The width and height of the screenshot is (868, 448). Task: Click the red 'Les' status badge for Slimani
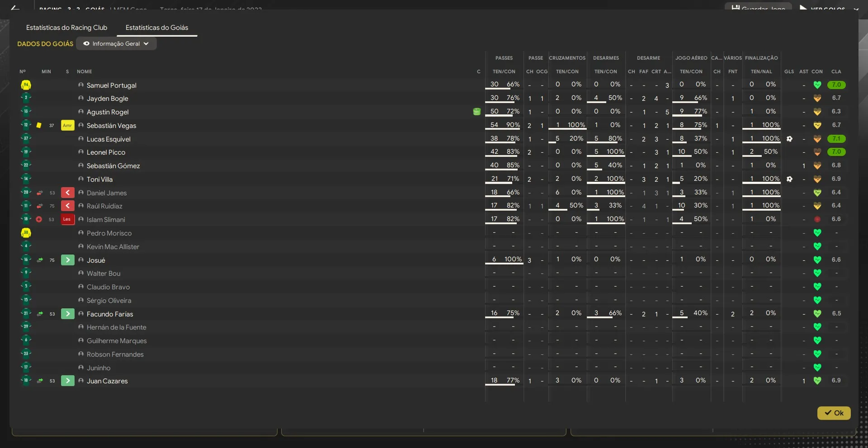(67, 219)
